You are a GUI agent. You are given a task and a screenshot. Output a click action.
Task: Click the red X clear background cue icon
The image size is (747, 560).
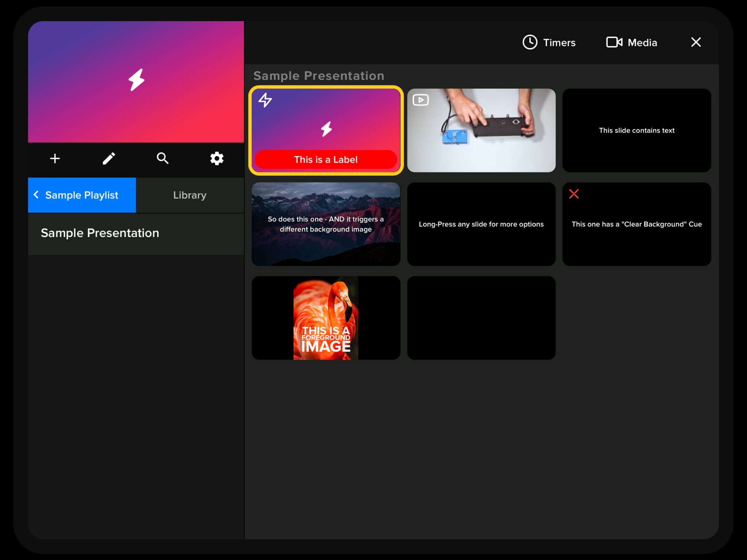(x=574, y=194)
